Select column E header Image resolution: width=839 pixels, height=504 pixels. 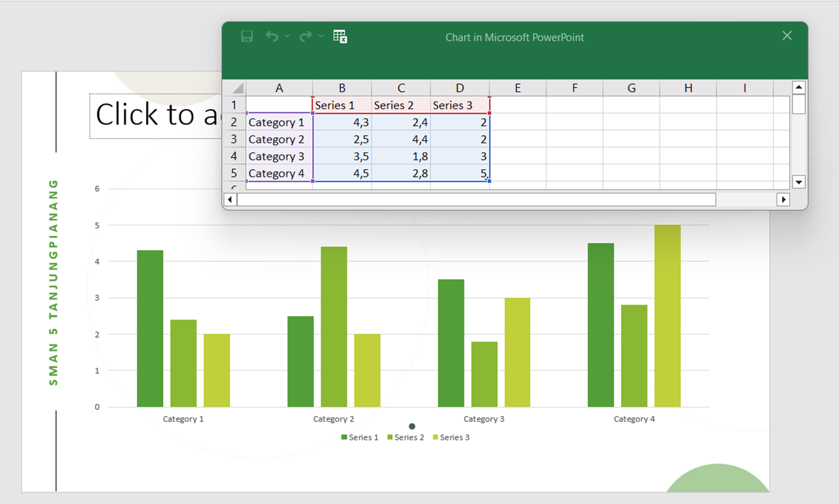tap(518, 88)
